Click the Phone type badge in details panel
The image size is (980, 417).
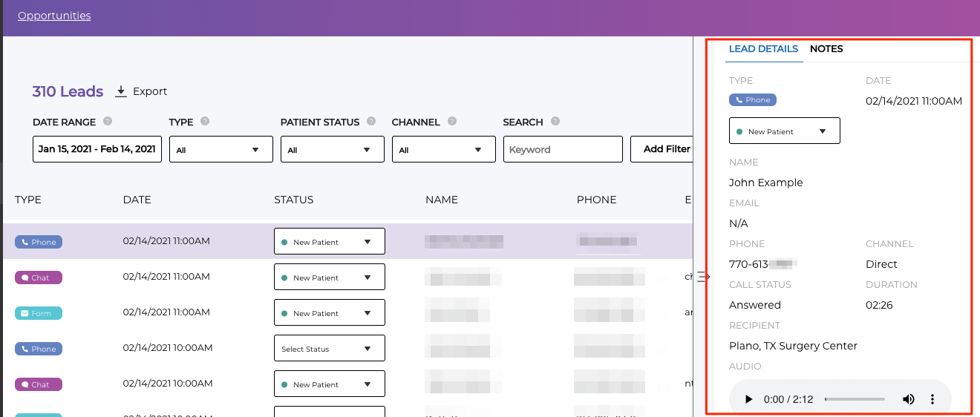pos(753,99)
